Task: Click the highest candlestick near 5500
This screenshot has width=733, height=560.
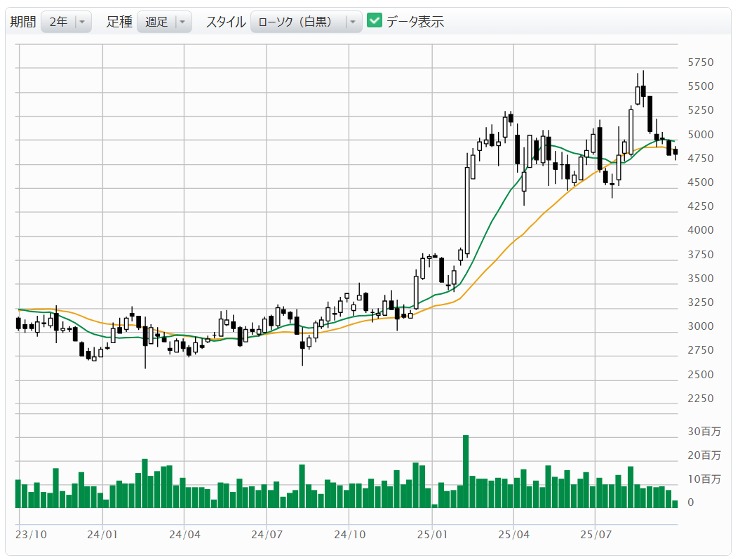Action: [643, 91]
